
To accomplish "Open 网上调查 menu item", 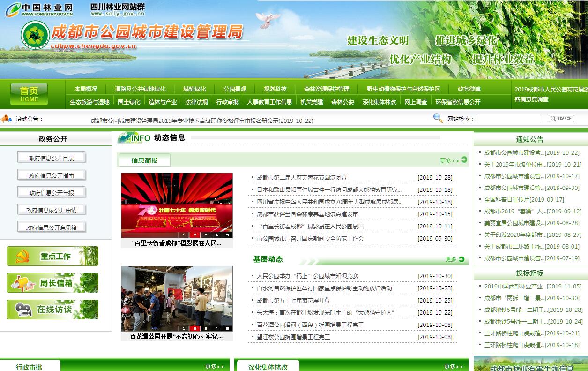I will click(x=416, y=102).
